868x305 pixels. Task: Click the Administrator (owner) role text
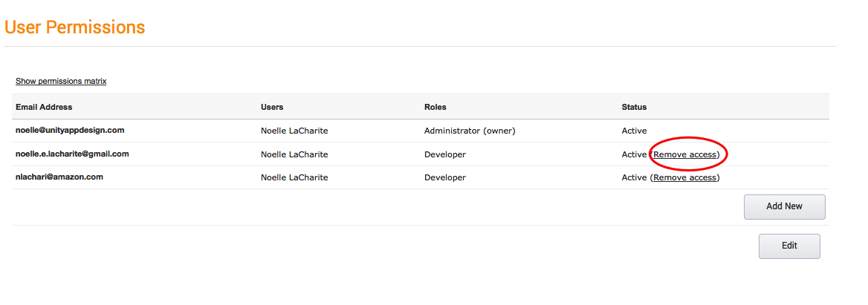coord(470,131)
